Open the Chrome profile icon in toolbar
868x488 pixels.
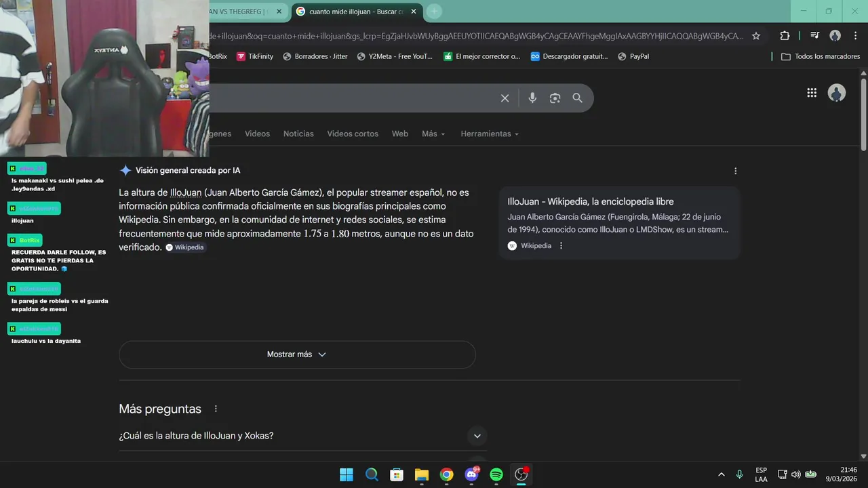[x=835, y=36]
